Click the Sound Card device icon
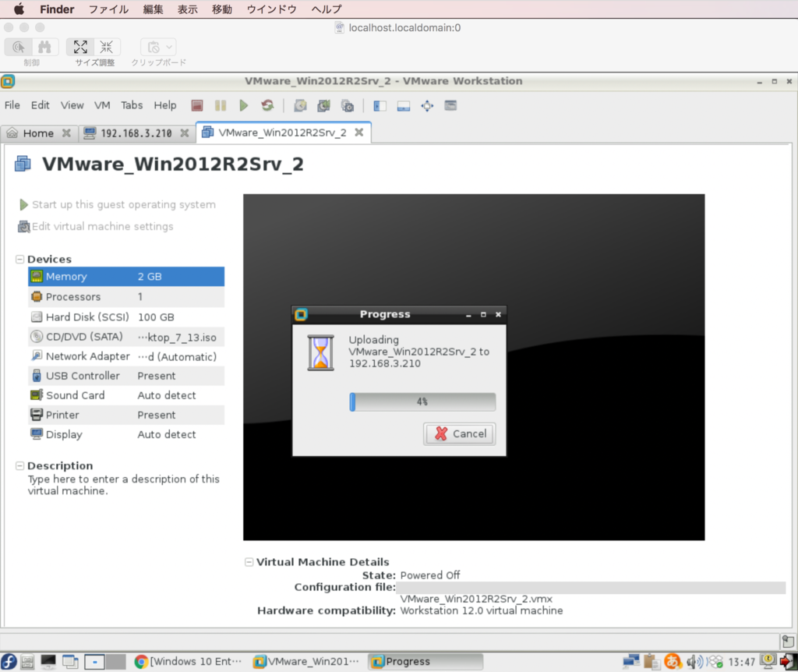The image size is (798, 672). (37, 395)
